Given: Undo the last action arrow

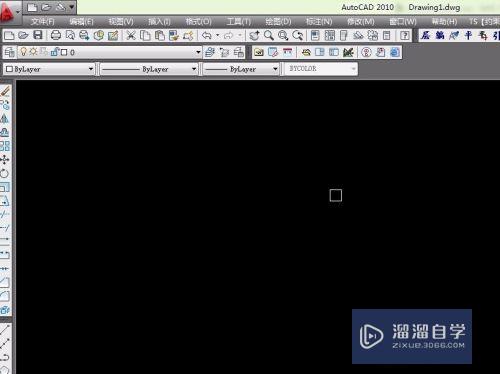Looking at the screenshot, I should (x=207, y=35).
